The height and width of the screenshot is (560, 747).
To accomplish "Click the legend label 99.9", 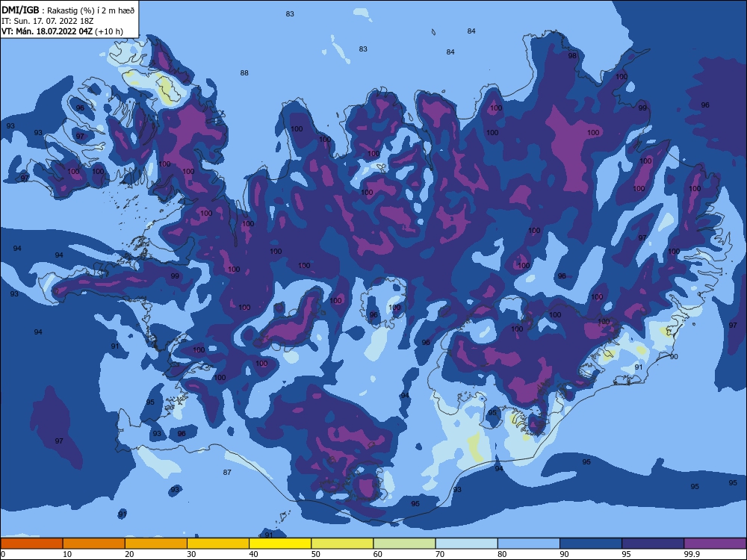I will [692, 554].
